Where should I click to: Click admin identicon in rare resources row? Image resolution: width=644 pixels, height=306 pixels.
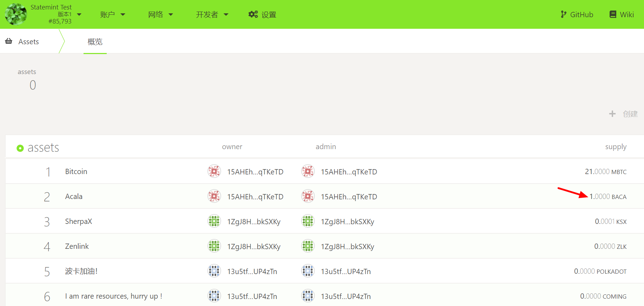(x=308, y=296)
